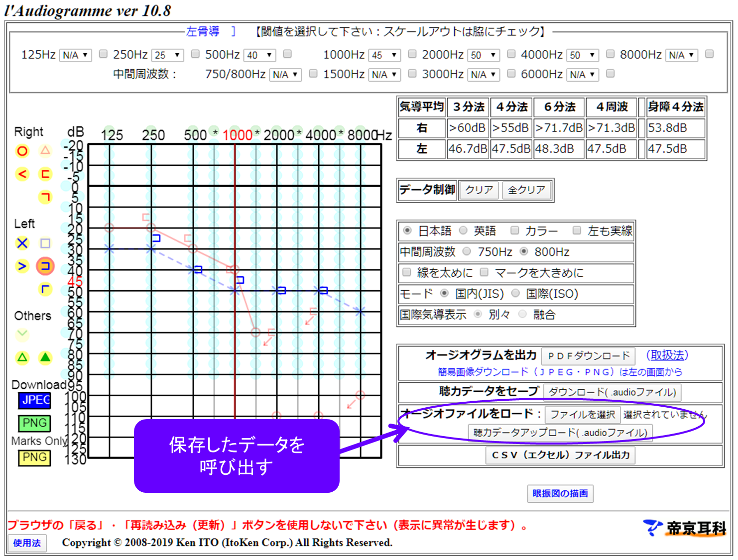Select the 750Hz intermediate frequency radio
The width and height of the screenshot is (738, 560).
tap(467, 251)
